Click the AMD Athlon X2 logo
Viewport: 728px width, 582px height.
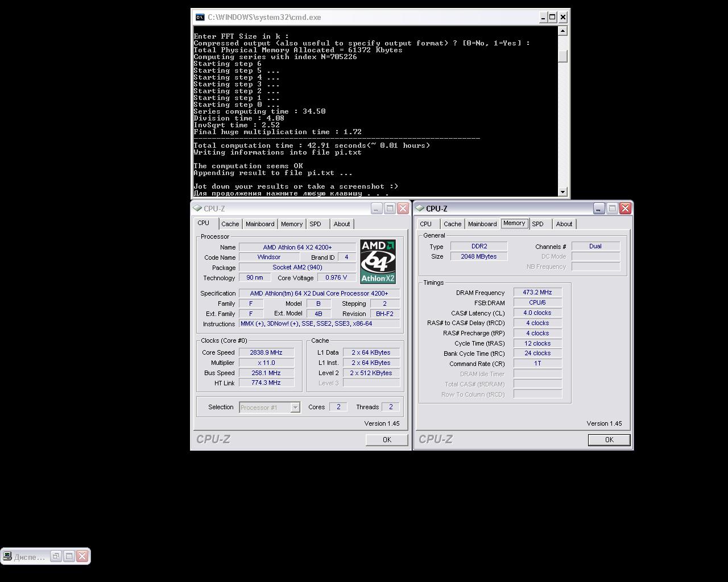[x=378, y=262]
